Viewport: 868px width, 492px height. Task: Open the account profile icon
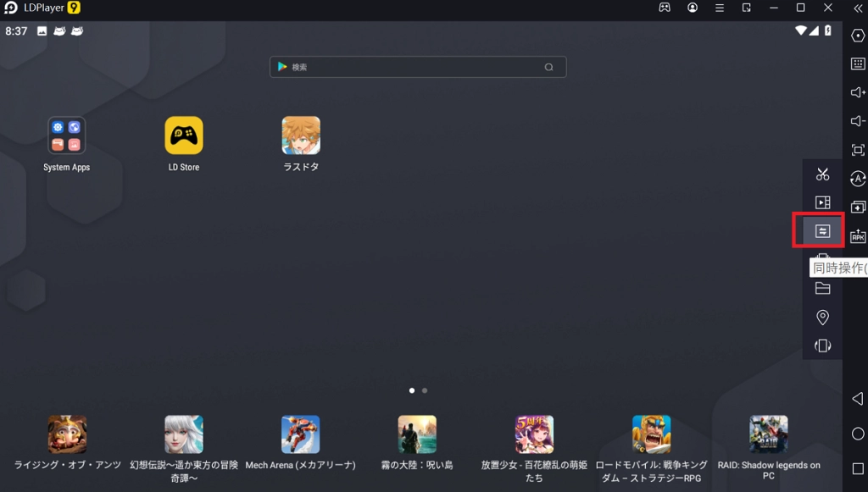692,8
